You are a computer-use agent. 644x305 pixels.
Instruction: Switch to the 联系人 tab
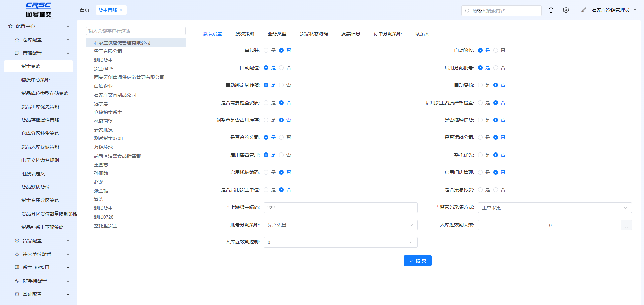click(422, 34)
